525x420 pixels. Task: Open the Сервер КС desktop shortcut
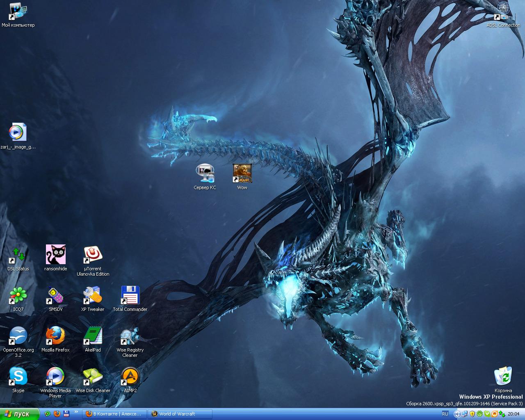[x=205, y=173]
